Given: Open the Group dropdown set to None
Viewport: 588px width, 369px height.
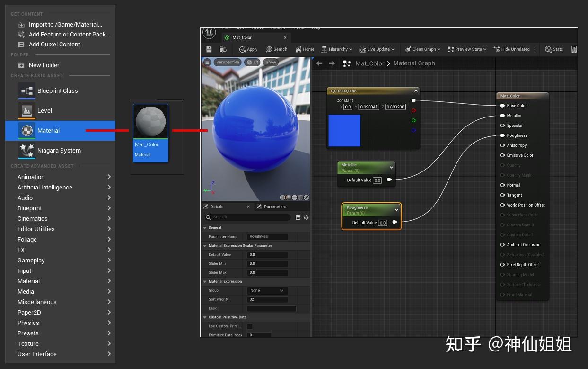Looking at the screenshot, I should (267, 290).
